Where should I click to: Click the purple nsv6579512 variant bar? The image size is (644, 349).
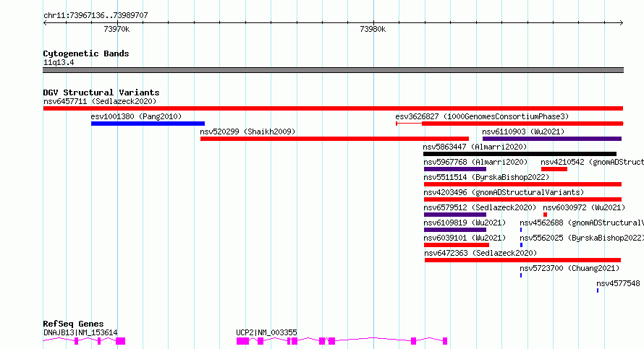[455, 215]
